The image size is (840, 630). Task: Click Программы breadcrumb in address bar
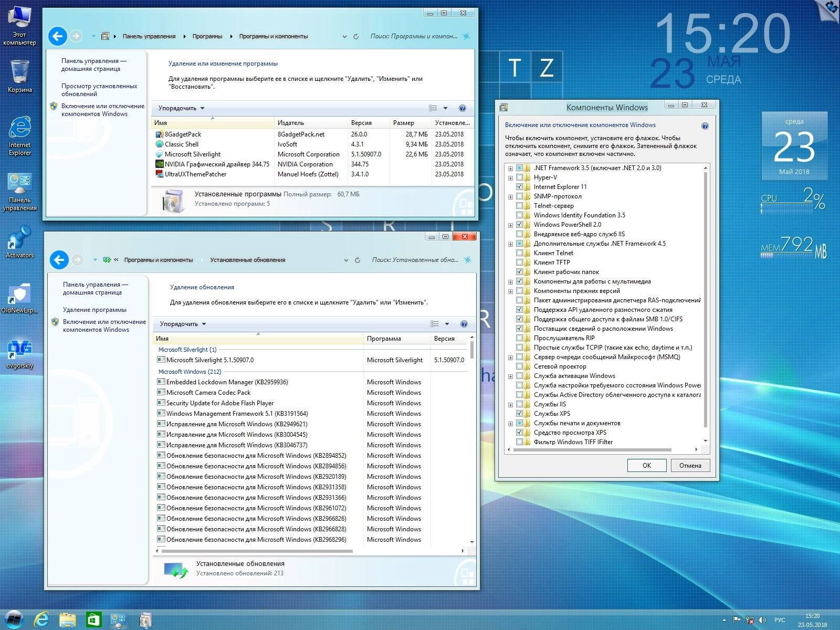click(207, 36)
